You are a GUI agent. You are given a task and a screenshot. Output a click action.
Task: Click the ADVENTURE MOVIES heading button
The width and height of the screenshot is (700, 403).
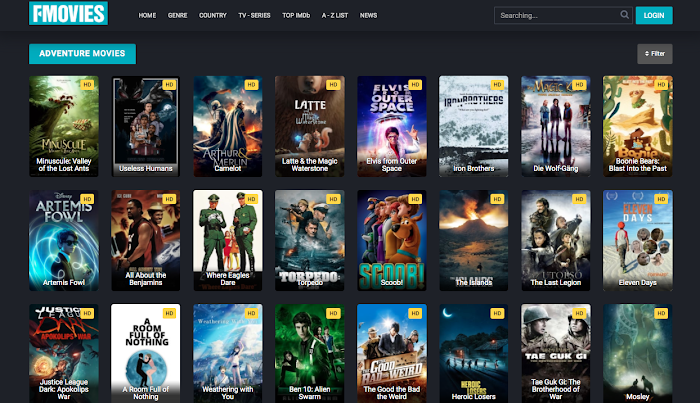[82, 54]
